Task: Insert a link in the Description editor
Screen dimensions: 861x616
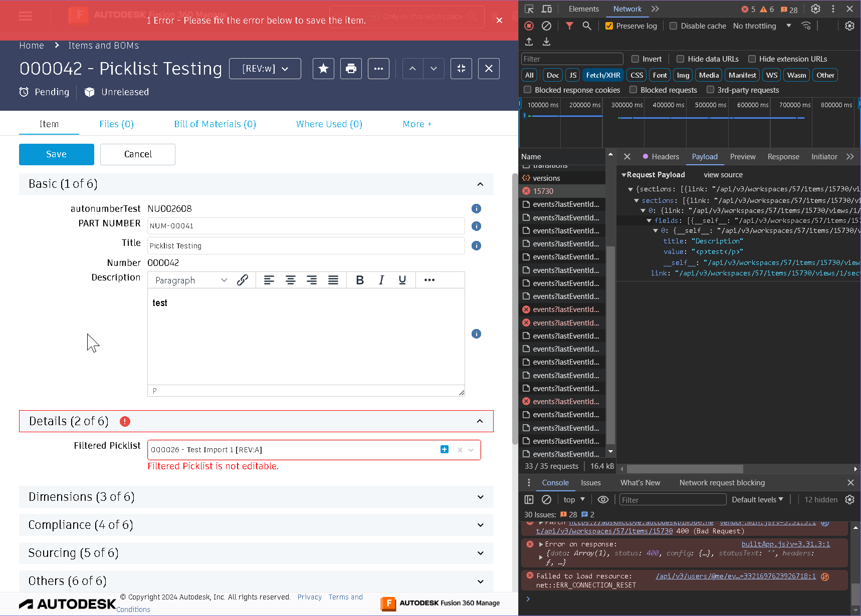Action: pos(243,280)
